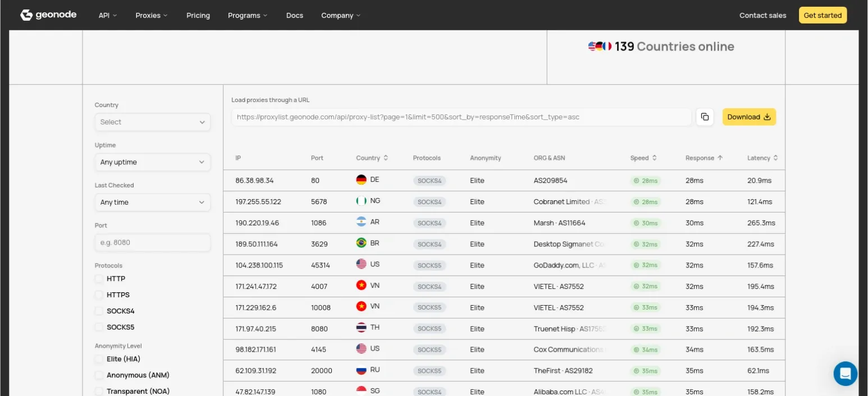This screenshot has height=396, width=868.
Task: Sort table by Response column
Action: click(704, 158)
